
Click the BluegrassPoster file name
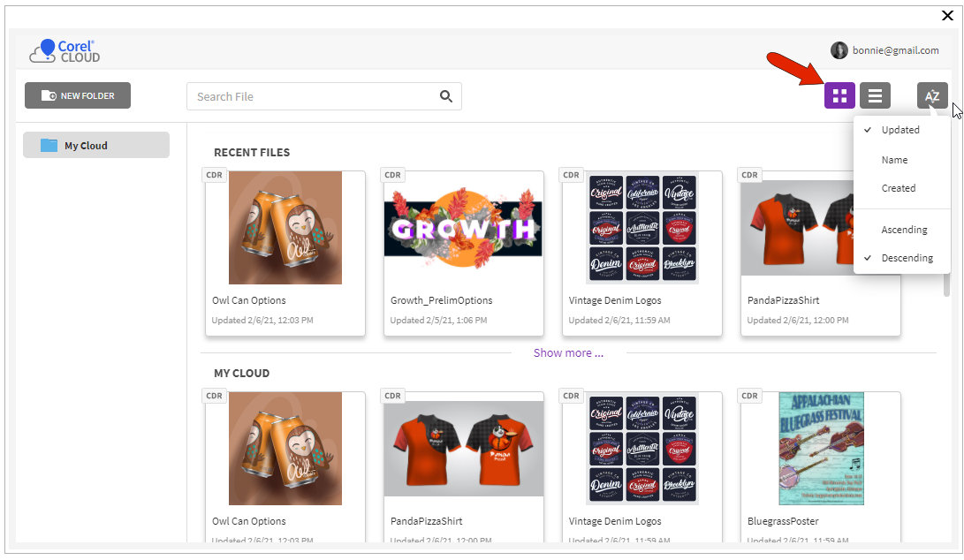point(783,520)
